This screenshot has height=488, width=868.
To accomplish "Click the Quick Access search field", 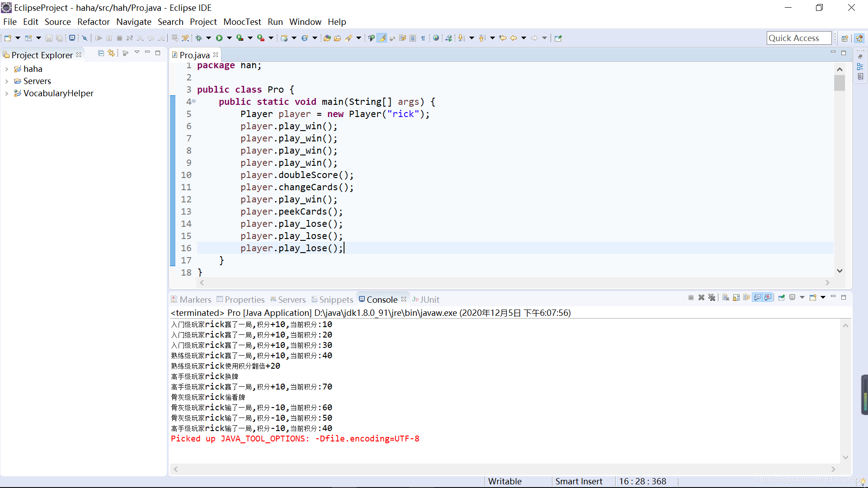I will 798,38.
